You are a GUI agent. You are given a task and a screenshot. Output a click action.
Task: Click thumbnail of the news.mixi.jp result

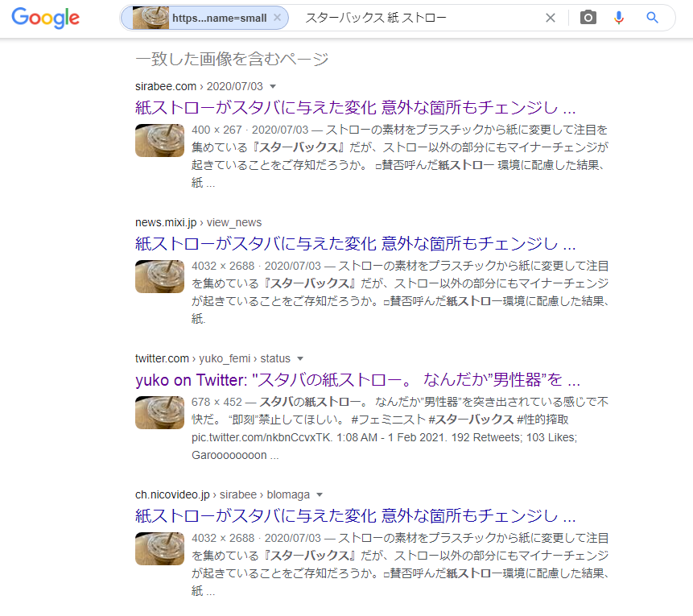click(159, 277)
